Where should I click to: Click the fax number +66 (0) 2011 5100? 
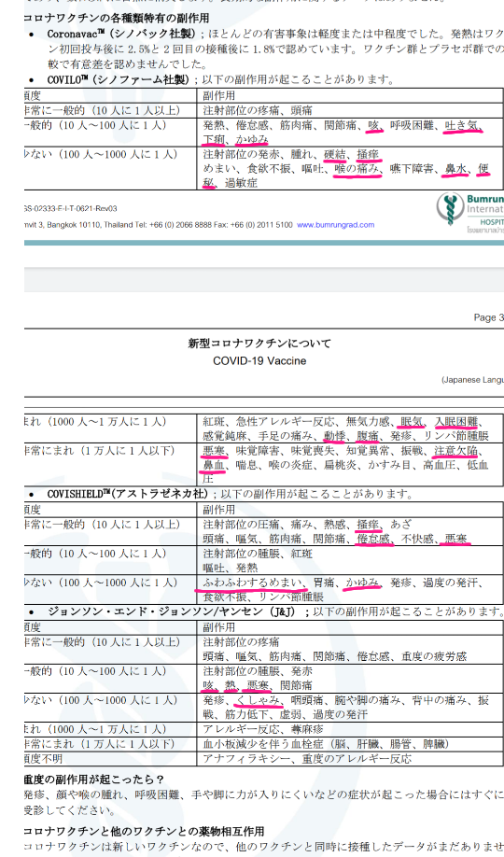tap(262, 225)
